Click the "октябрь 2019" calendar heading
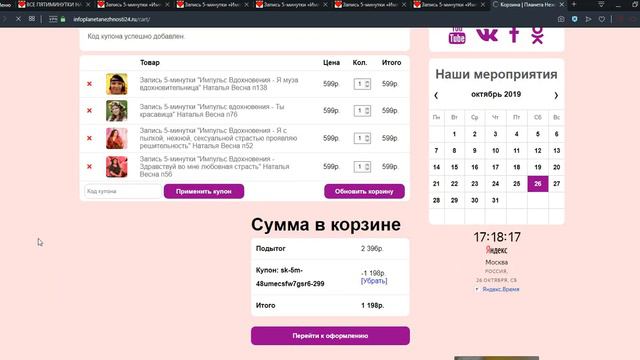640x360 pixels. pyautogui.click(x=496, y=94)
